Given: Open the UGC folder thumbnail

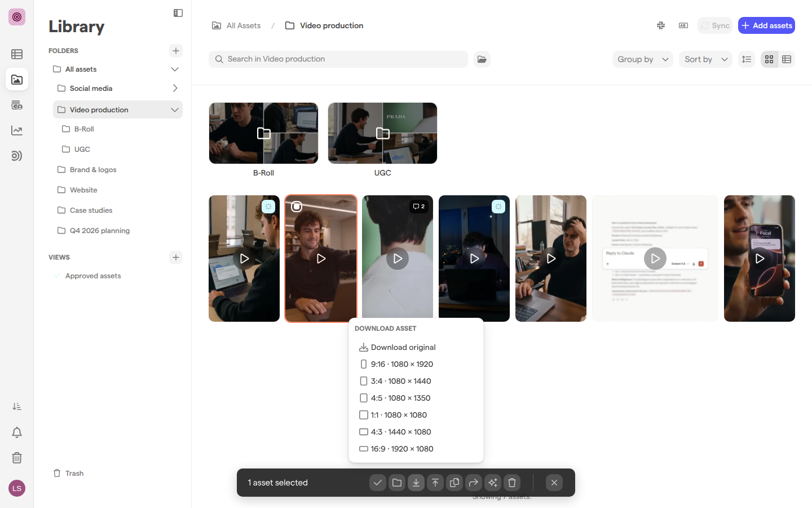Looking at the screenshot, I should pyautogui.click(x=382, y=133).
